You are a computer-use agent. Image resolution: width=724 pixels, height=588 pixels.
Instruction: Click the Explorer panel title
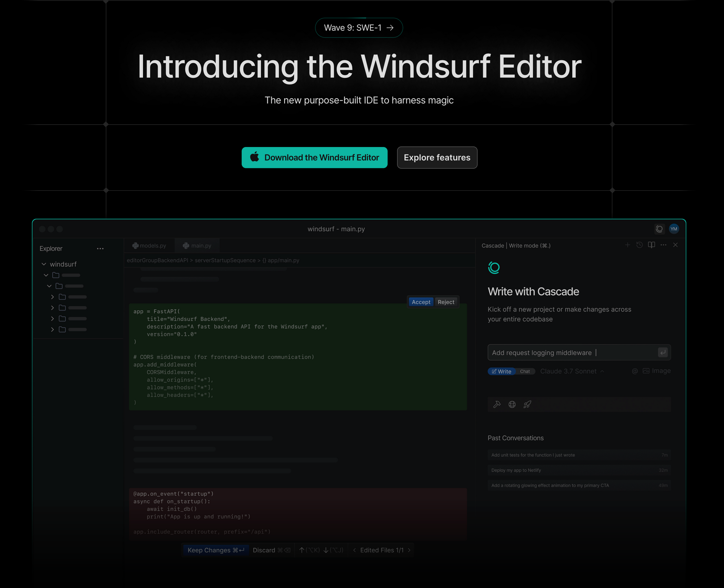pyautogui.click(x=51, y=249)
